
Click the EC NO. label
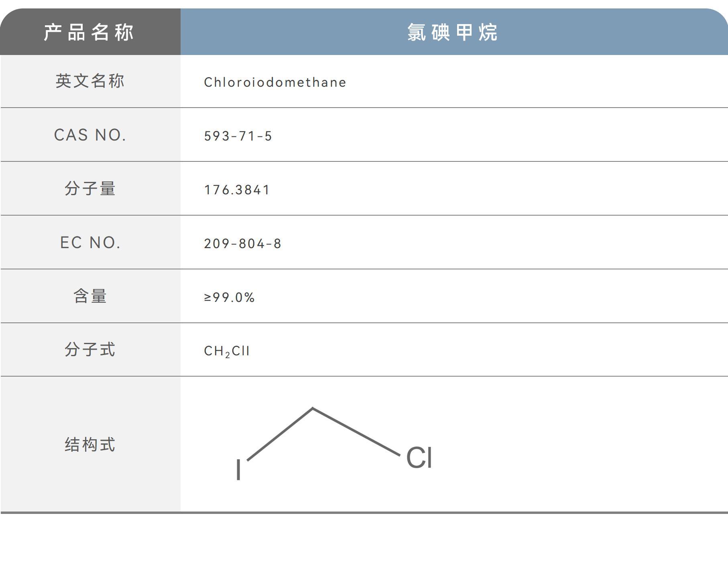click(x=90, y=243)
